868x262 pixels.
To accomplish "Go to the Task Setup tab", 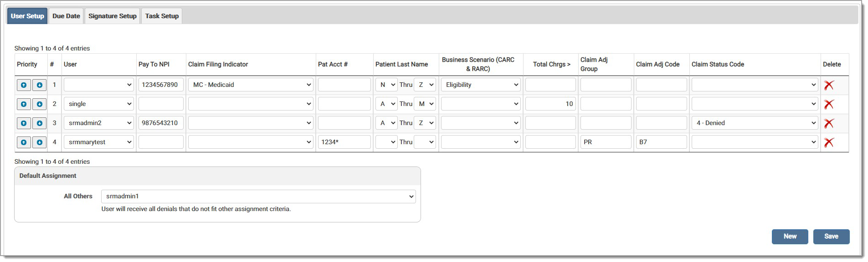I will (162, 16).
